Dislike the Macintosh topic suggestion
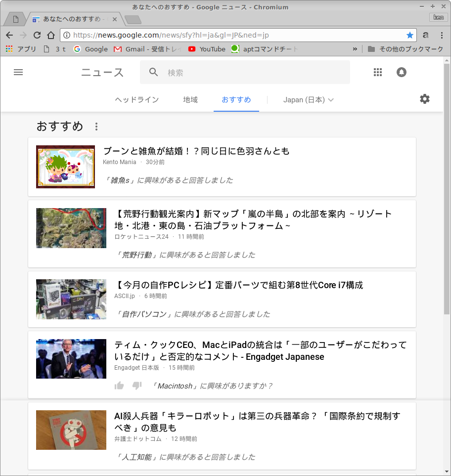Viewport: 451px width, 476px height. (137, 386)
